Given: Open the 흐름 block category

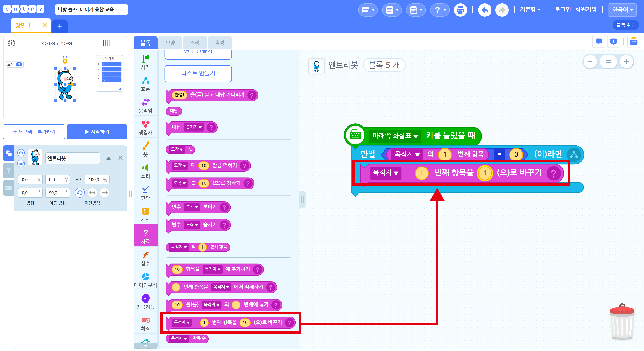Looking at the screenshot, I should click(145, 84).
